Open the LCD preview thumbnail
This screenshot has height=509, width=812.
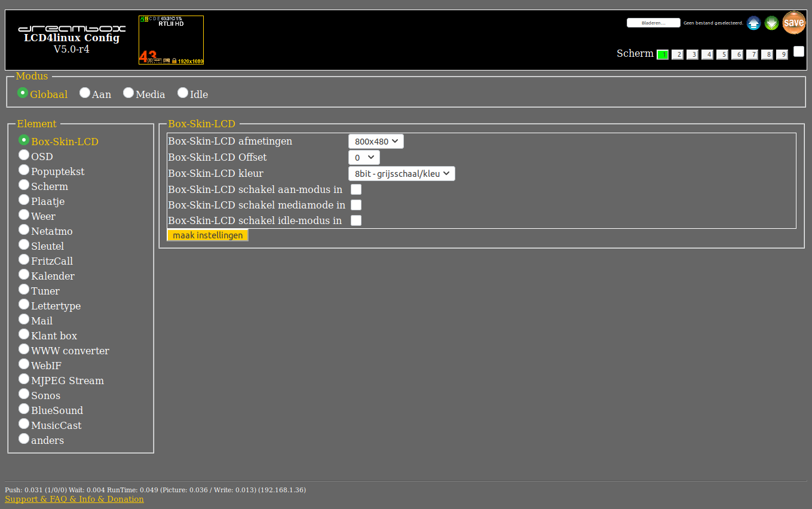tap(171, 40)
